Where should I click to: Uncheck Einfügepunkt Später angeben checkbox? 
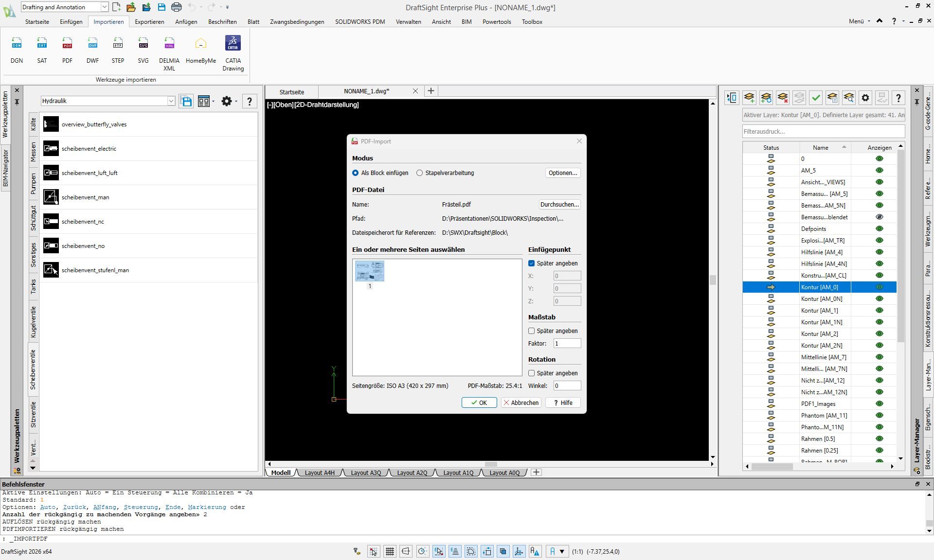[531, 263]
